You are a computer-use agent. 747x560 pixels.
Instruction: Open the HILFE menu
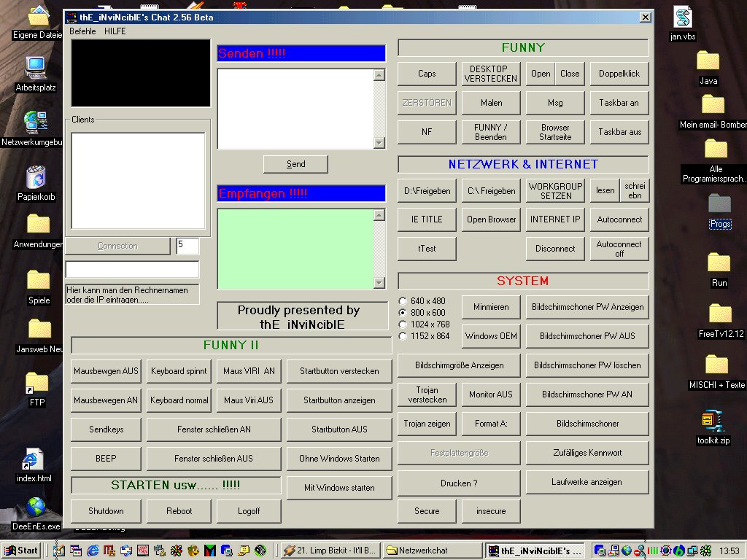point(115,31)
